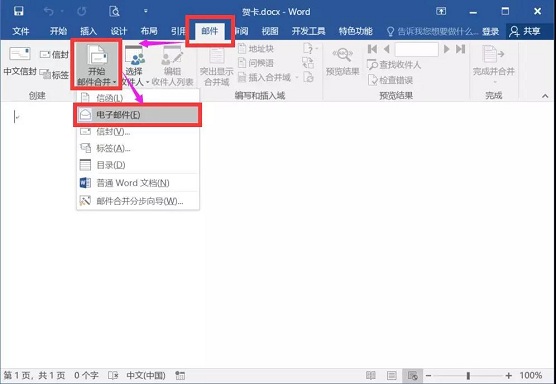The image size is (556, 384).
Task: Open the Customize Quick Access Toolbar dropdown arrow
Action: [x=146, y=11]
